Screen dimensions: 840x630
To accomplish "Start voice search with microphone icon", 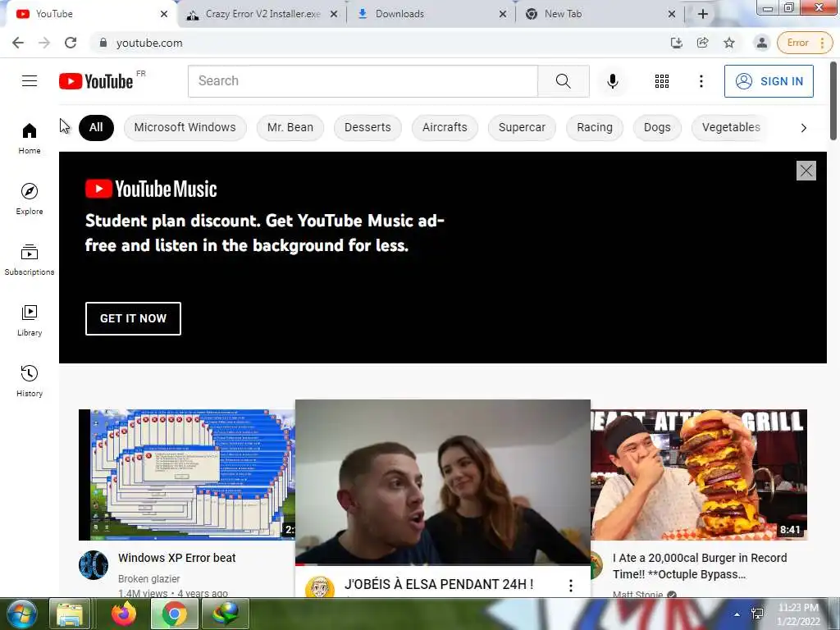I will coord(612,81).
